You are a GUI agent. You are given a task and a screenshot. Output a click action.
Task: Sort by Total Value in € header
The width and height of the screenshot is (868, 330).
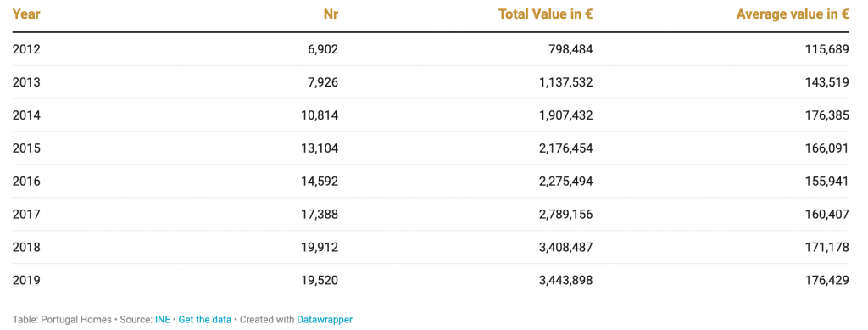tap(545, 14)
